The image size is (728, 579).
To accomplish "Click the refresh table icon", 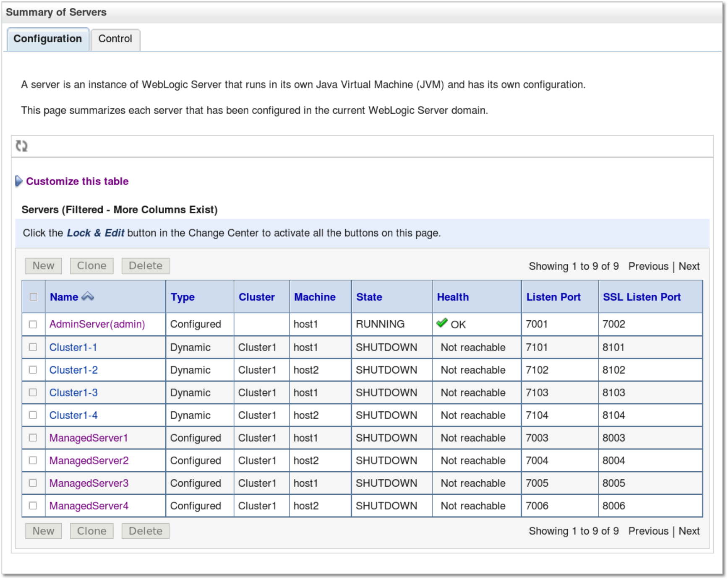I will (x=21, y=146).
